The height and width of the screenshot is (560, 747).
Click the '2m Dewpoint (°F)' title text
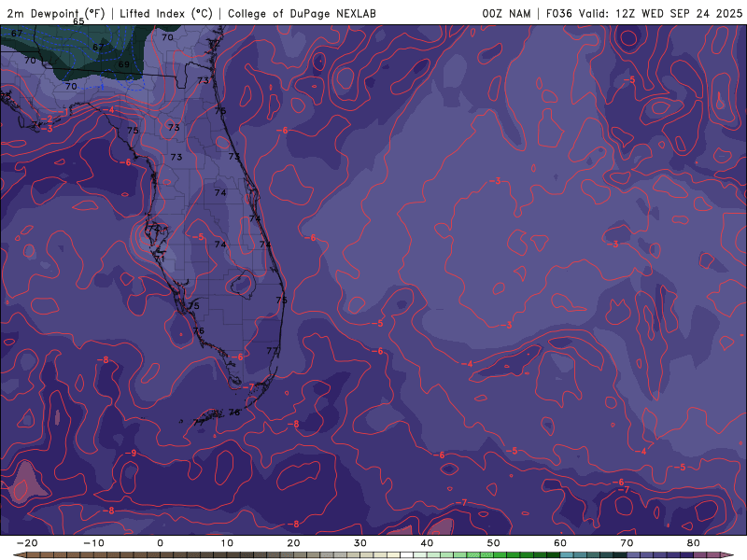click(x=56, y=13)
